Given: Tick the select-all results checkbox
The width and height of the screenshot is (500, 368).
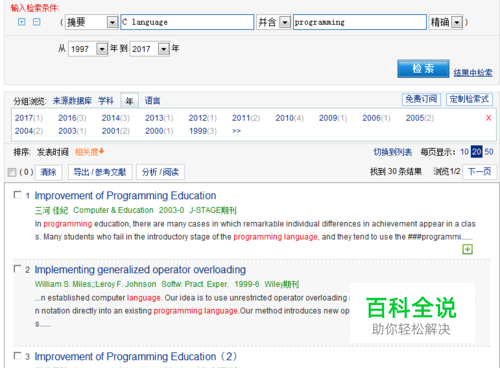Looking at the screenshot, I should pyautogui.click(x=12, y=172).
